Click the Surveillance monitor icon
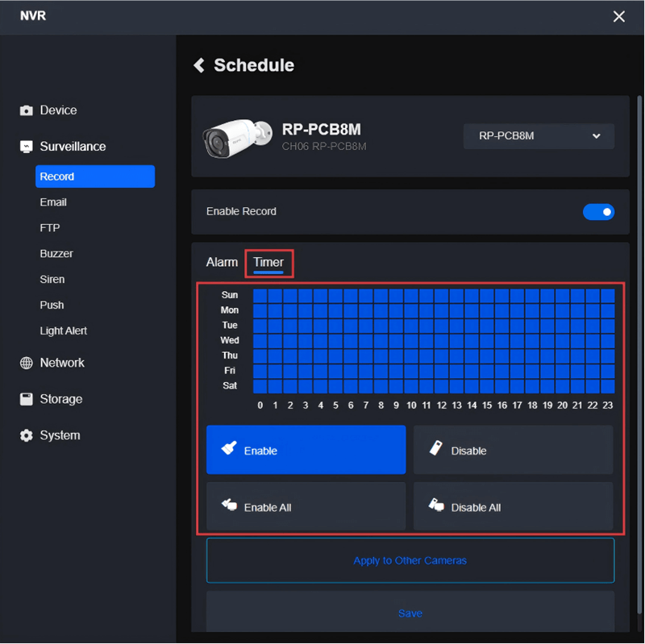Screen dimensions: 645x644 click(x=27, y=147)
